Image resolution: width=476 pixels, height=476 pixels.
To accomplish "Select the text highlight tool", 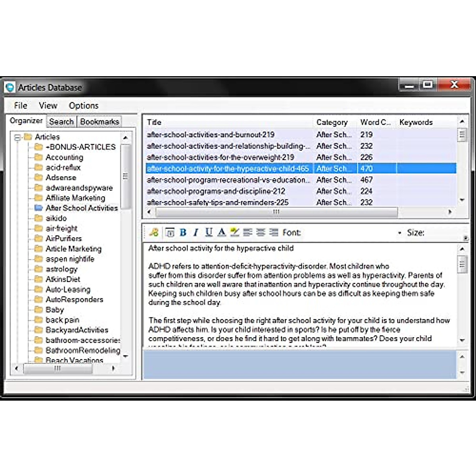I will [234, 233].
